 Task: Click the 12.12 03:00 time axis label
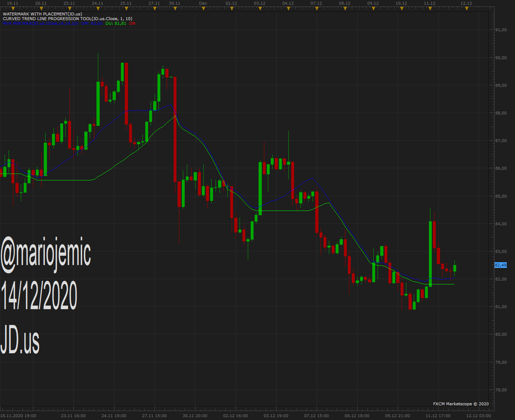(479, 416)
